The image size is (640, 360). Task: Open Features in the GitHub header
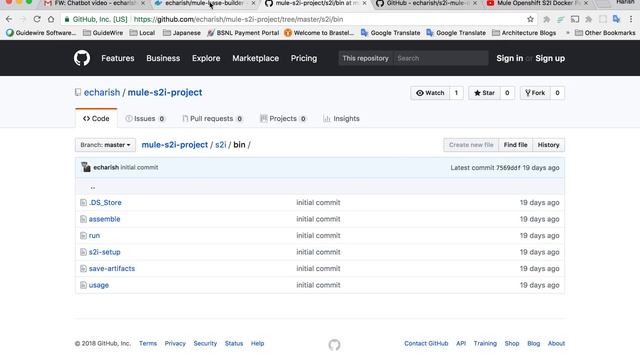click(118, 58)
